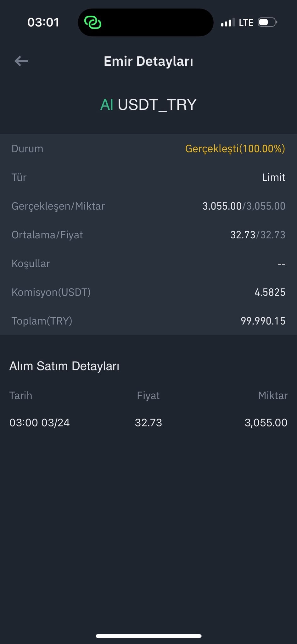This screenshot has height=644, width=297.
Task: Tap the Tarih column header
Action: (x=21, y=395)
